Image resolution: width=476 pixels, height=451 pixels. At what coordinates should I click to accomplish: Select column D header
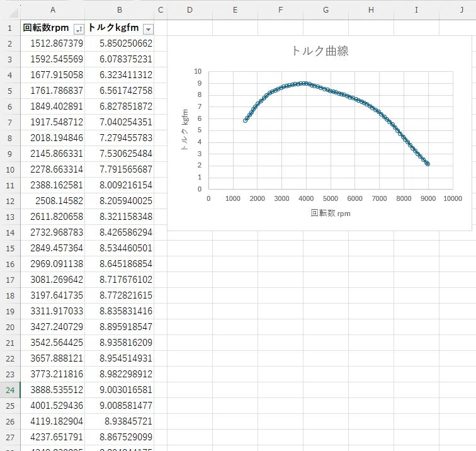pos(190,10)
